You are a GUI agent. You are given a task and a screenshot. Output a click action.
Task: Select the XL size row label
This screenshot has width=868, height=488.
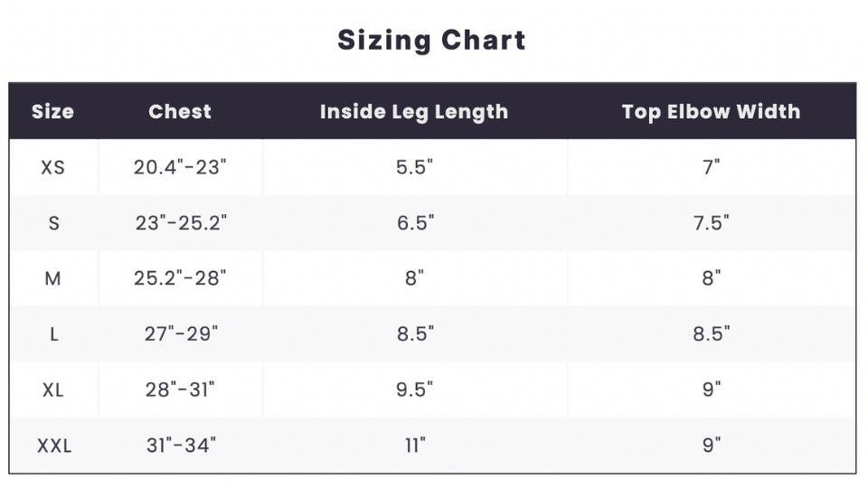click(53, 389)
